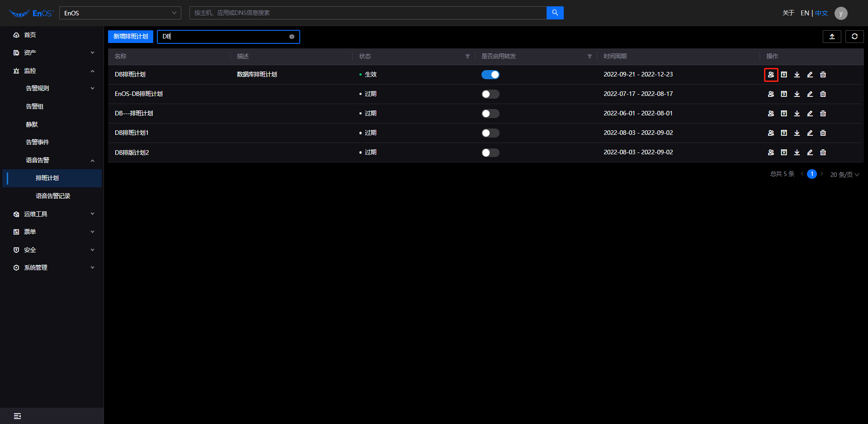Edit the DB排班计划 schedule

810,75
